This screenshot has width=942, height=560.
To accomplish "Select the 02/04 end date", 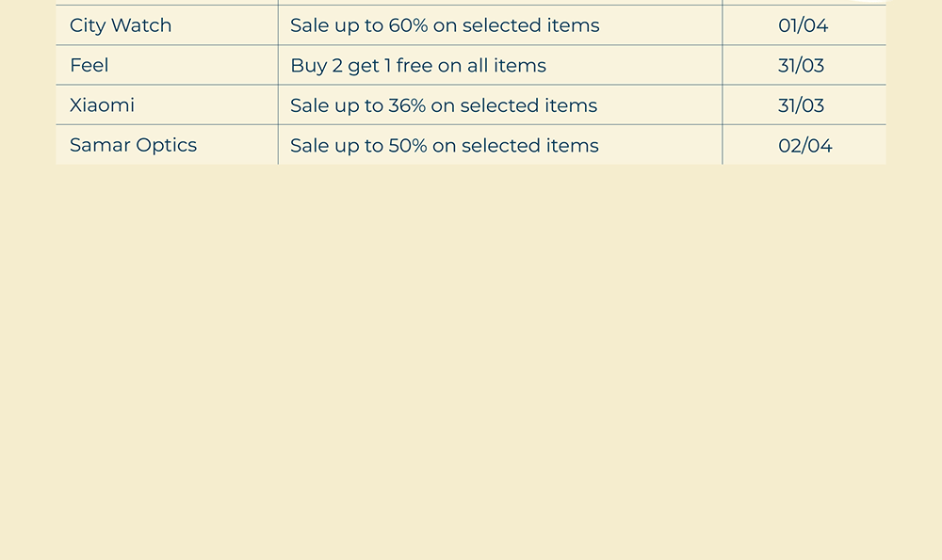I will click(804, 146).
